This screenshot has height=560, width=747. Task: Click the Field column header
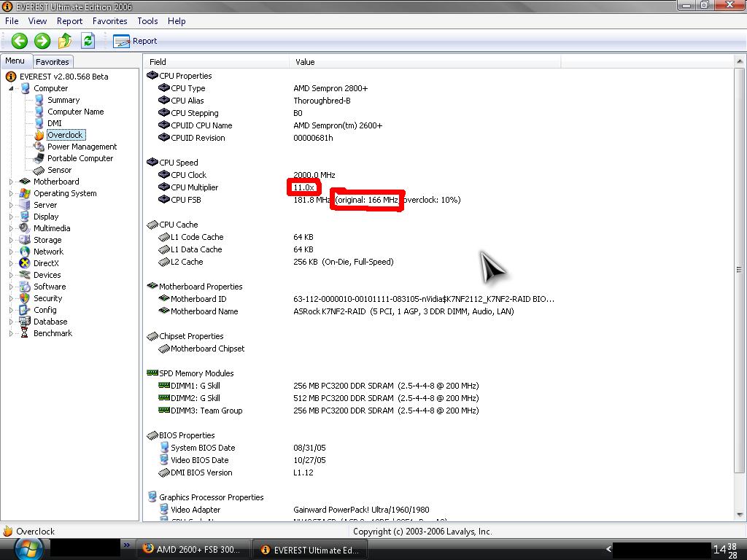pos(217,62)
